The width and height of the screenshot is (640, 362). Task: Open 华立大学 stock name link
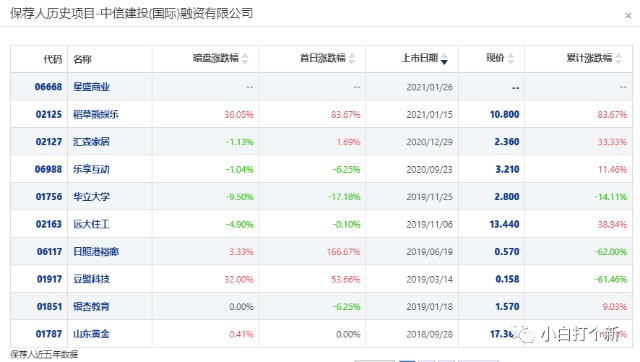click(x=91, y=196)
